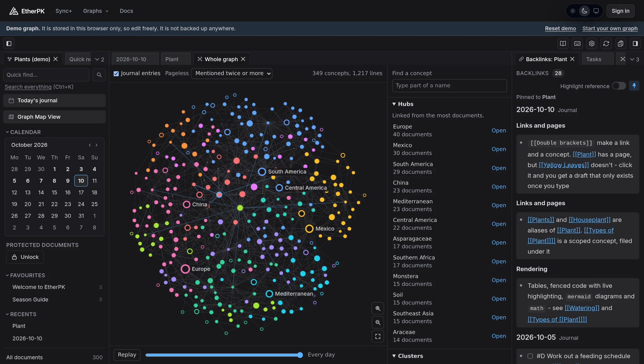Expand the Clusters section
The width and height of the screenshot is (644, 364).
[x=407, y=356]
